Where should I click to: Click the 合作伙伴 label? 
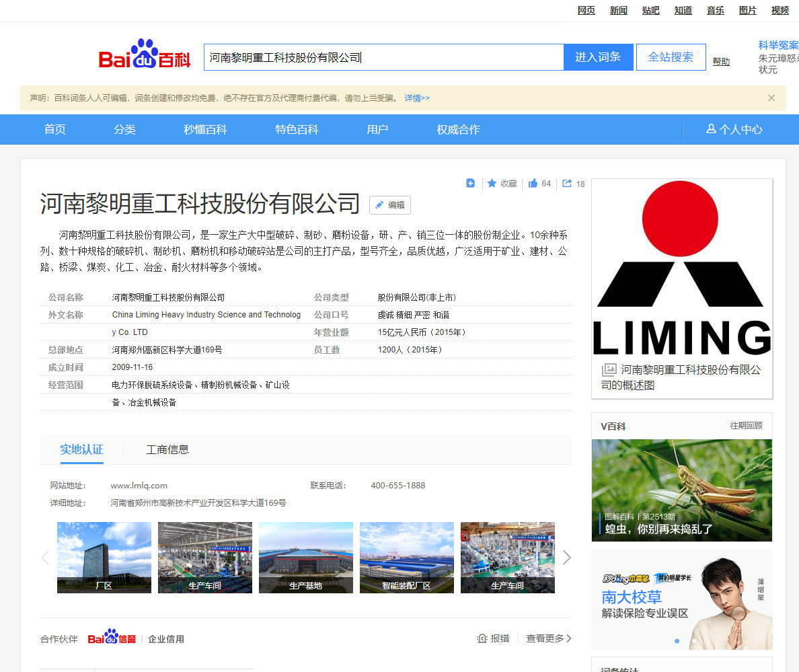tap(59, 639)
